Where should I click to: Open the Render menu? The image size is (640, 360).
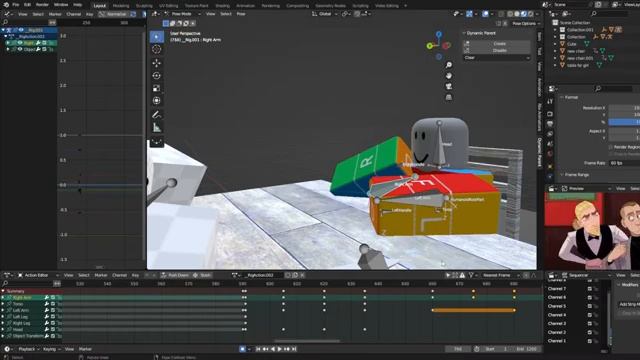[42, 5]
